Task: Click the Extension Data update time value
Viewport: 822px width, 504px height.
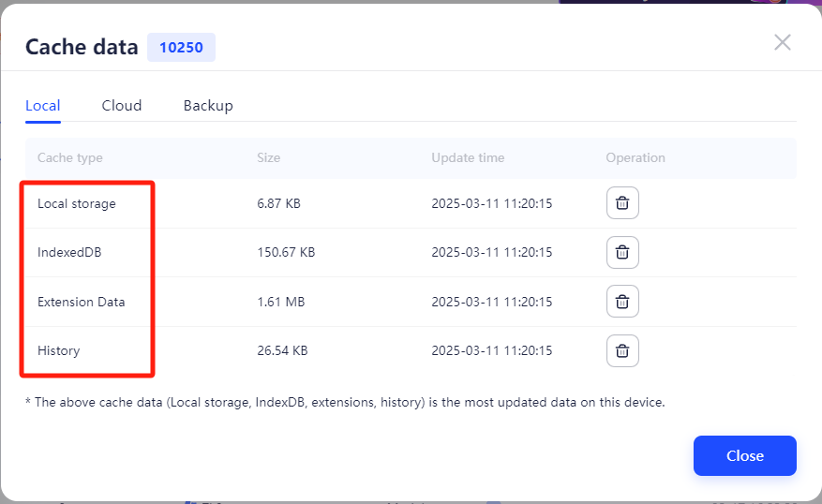Action: pyautogui.click(x=492, y=302)
